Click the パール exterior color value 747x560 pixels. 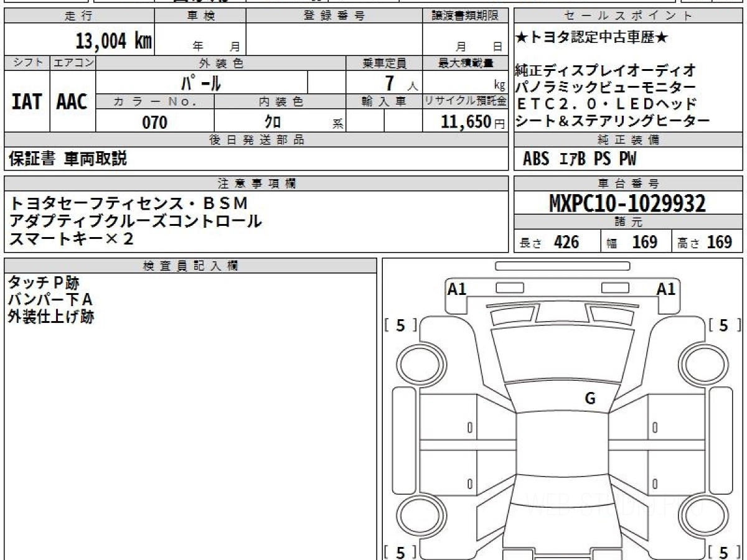(201, 83)
